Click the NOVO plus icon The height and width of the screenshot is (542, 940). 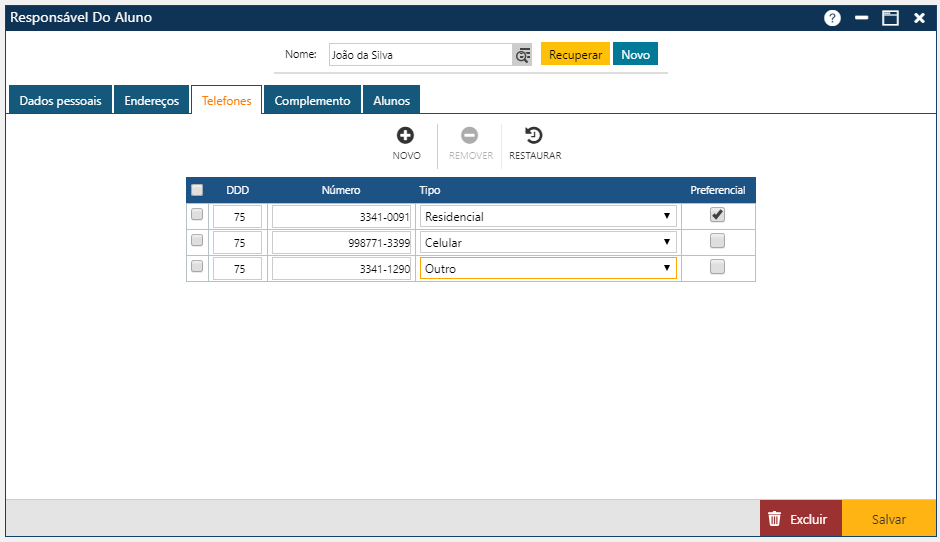(x=406, y=136)
